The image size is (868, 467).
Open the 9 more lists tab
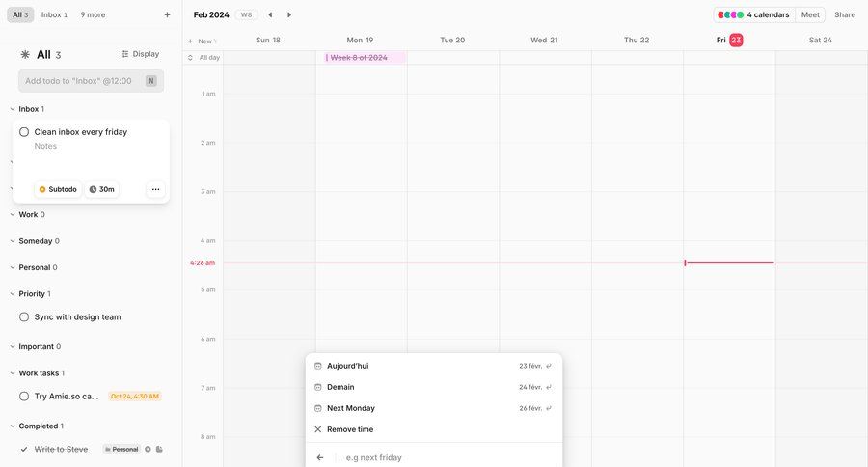[x=93, y=15]
